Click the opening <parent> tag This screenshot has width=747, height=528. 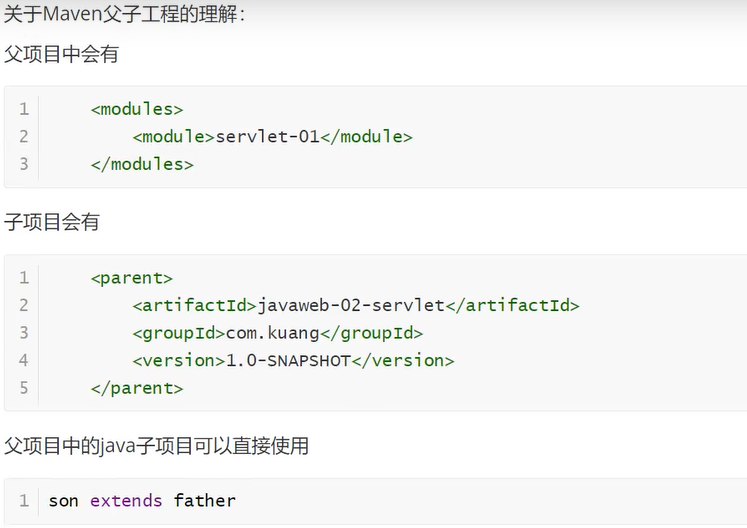point(131,278)
